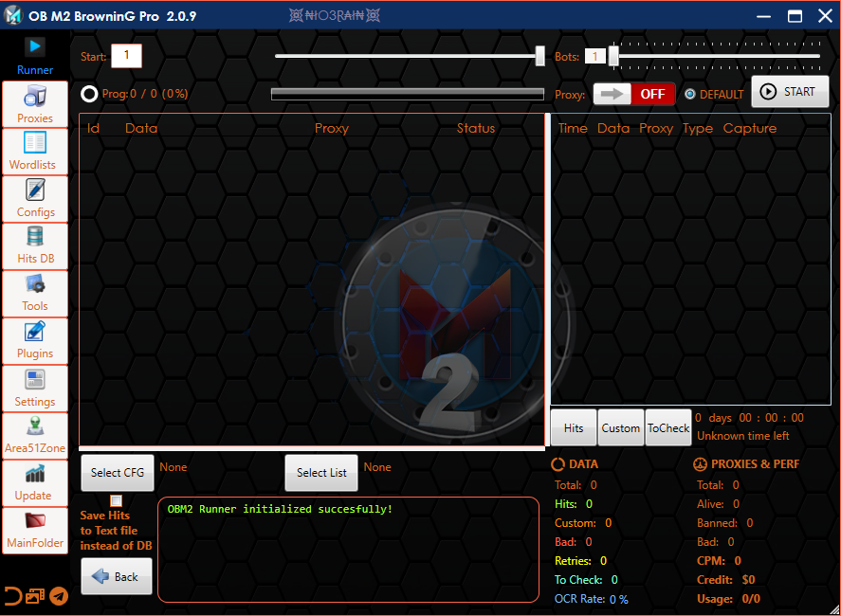Click the orange Telegram paper-plane icon
This screenshot has height=616, width=841.
59,596
